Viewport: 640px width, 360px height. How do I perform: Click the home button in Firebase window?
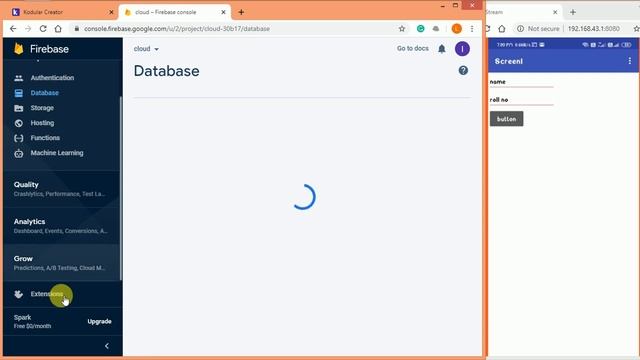pyautogui.click(x=58, y=29)
